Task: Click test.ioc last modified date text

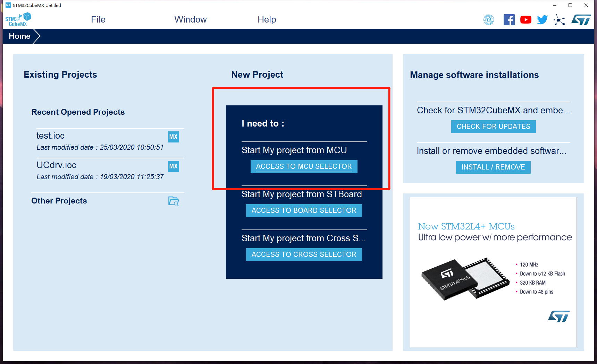Action: click(100, 147)
